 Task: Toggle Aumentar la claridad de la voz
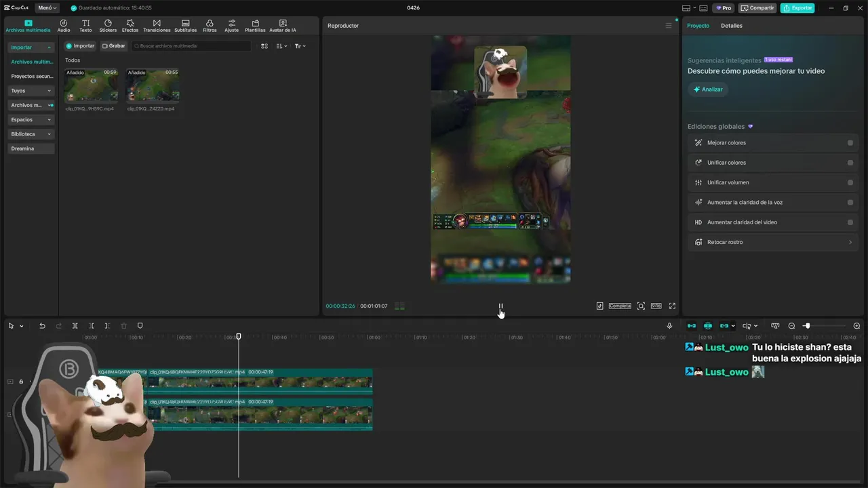pos(850,203)
